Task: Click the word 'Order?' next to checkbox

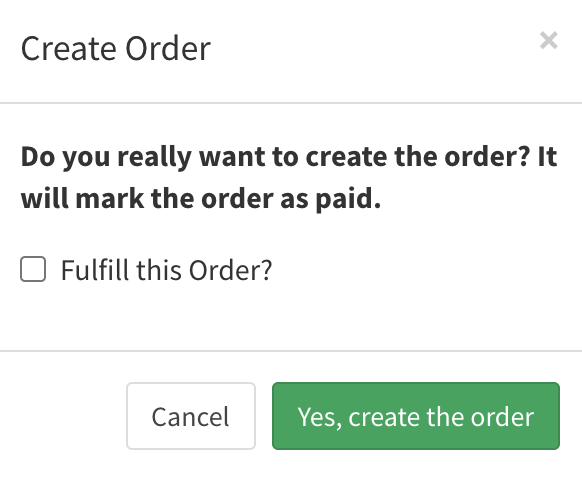Action: click(230, 270)
